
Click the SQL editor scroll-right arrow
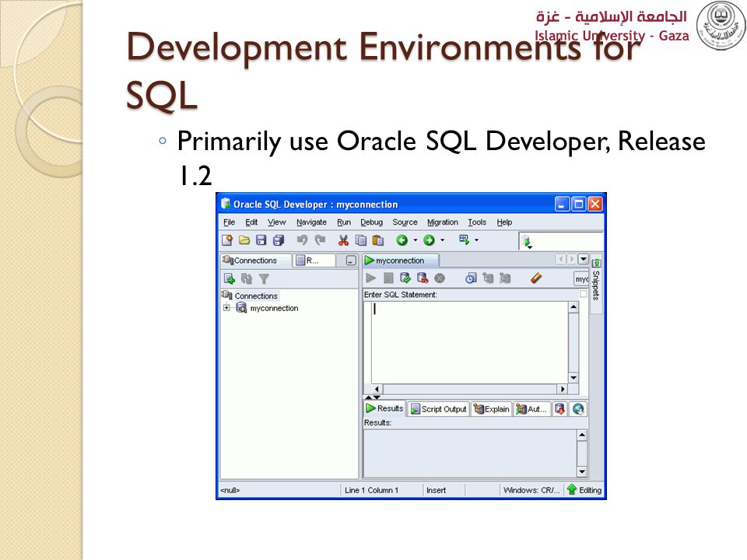coord(563,389)
